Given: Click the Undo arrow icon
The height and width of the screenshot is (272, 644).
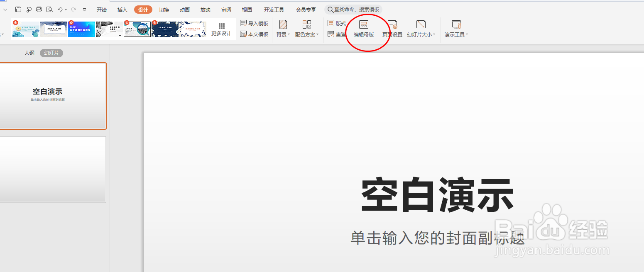Looking at the screenshot, I should pyautogui.click(x=60, y=10).
